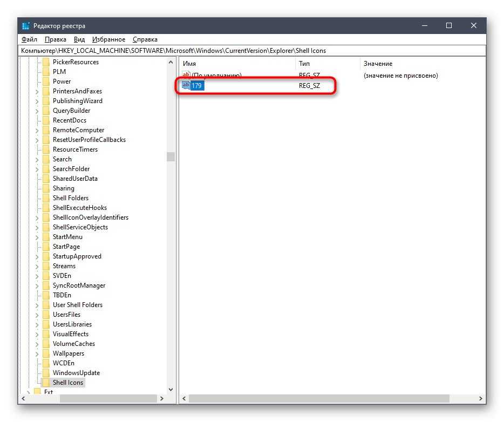The height and width of the screenshot is (422, 504).
Task: Click values pane scroll right arrow
Action: click(x=481, y=398)
